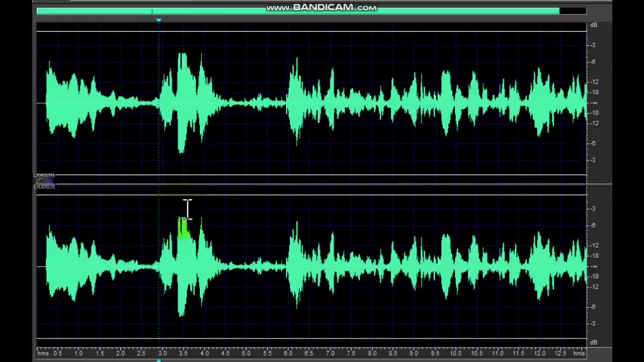
Task: Click the 7.5 mark on time ruler
Action: [351, 353]
